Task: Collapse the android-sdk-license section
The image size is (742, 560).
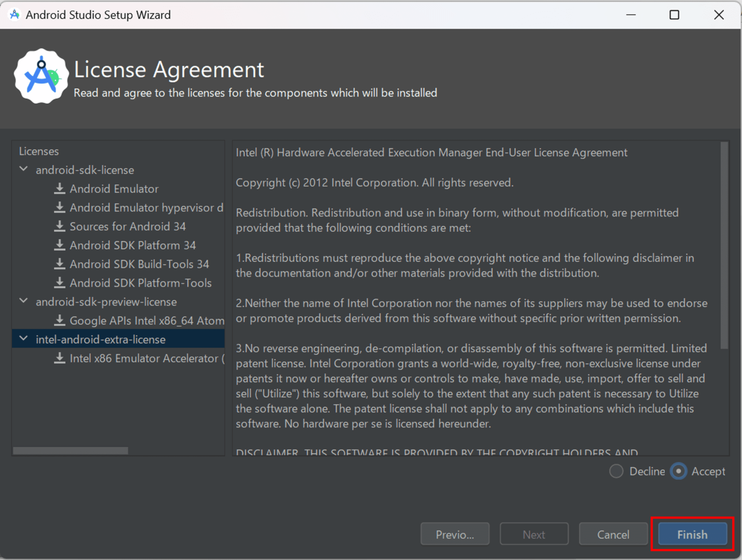Action: 23,168
